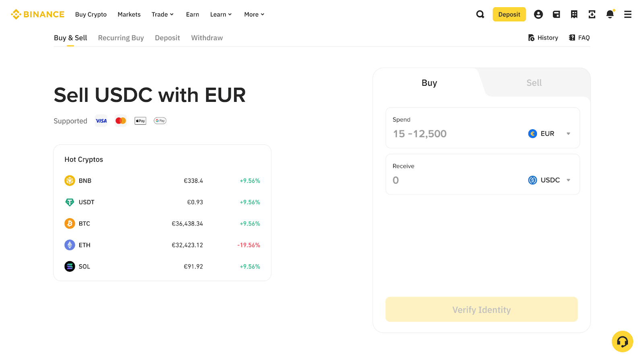Switch to the Sell tab
The image size is (644, 363).
pyautogui.click(x=534, y=83)
